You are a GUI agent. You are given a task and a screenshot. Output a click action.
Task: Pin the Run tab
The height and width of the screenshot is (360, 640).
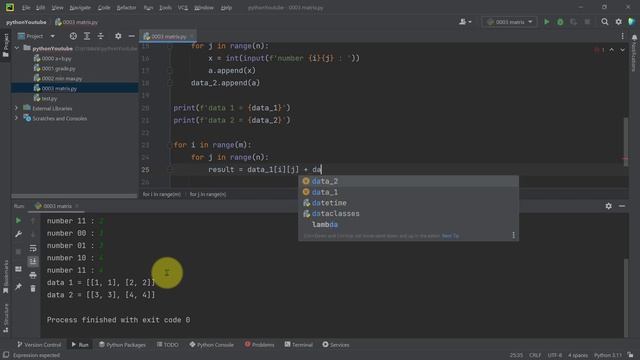click(18, 287)
